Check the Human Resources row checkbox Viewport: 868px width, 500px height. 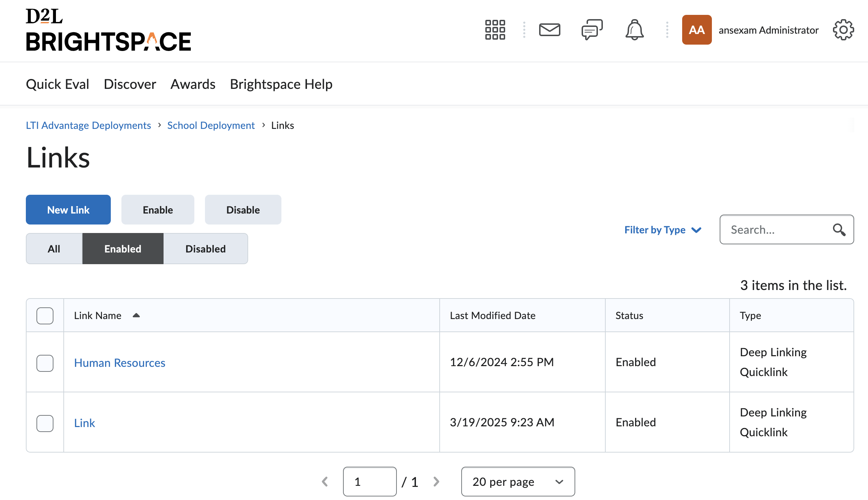[45, 363]
